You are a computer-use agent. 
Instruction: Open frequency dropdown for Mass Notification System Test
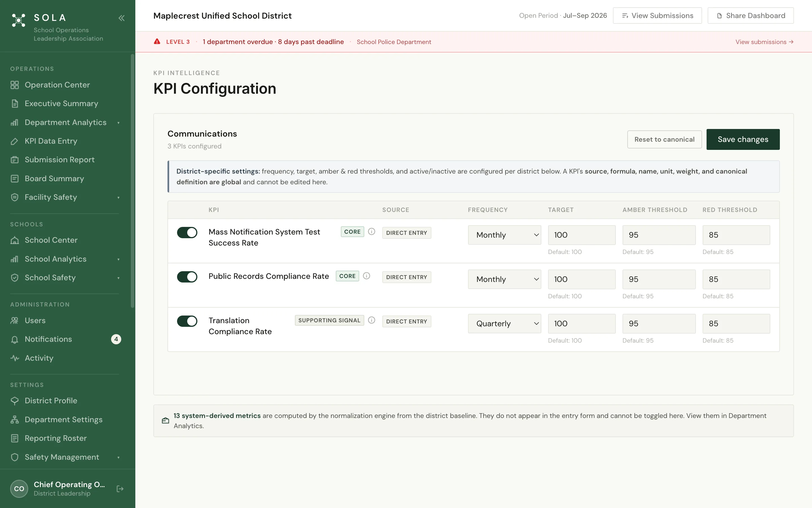click(x=504, y=235)
